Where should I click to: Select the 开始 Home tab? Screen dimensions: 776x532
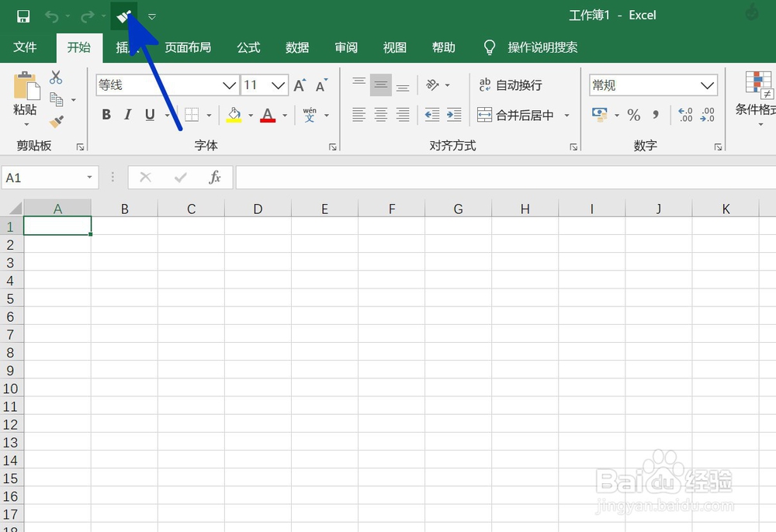pyautogui.click(x=79, y=47)
